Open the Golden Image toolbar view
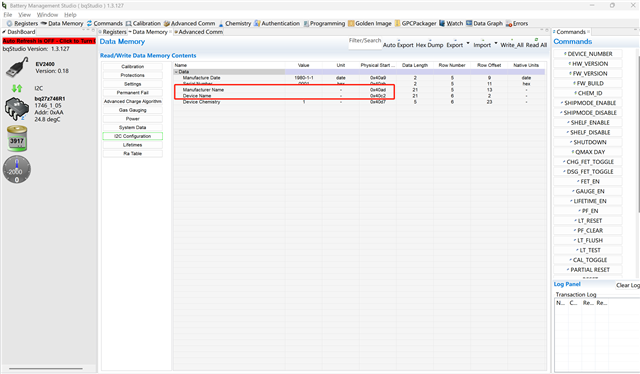The image size is (640, 374). (370, 24)
